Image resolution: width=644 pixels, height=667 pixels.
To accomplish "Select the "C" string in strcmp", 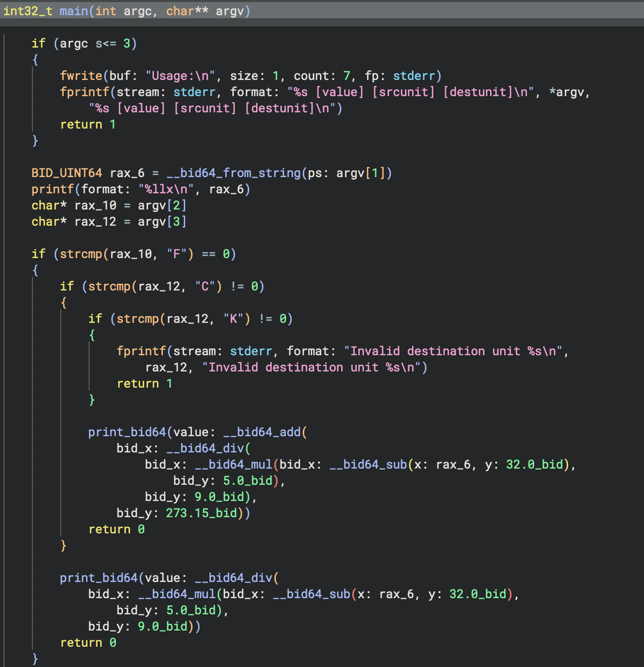I will 205,286.
